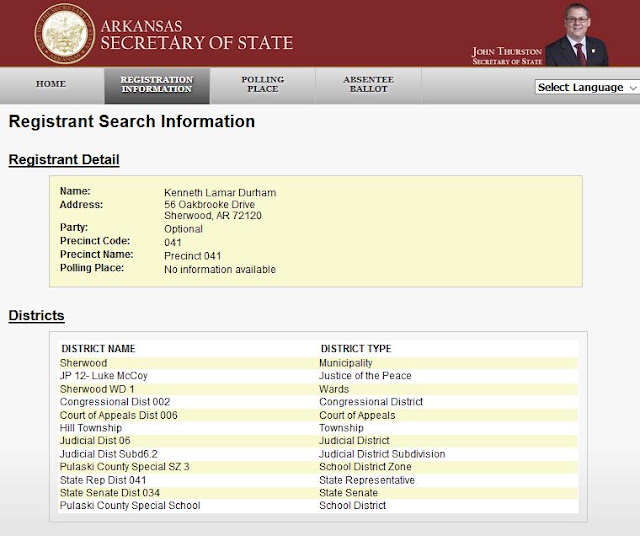Click the Congressional Dist 002 cell
Screen dimensions: 640x536
[115, 402]
